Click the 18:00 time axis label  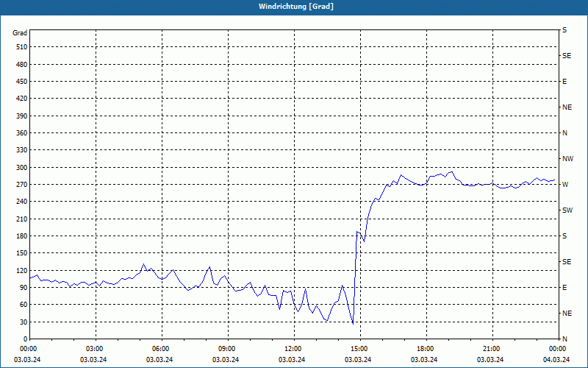(426, 348)
